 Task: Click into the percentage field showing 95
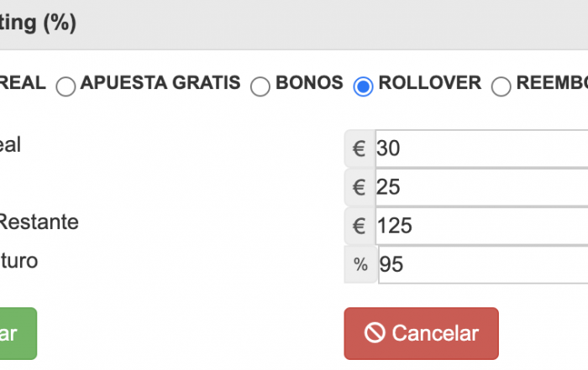[483, 264]
